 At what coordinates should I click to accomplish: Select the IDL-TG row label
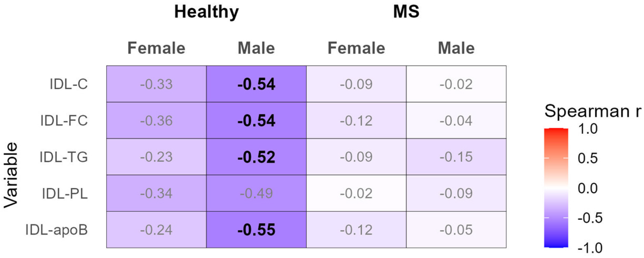click(64, 157)
